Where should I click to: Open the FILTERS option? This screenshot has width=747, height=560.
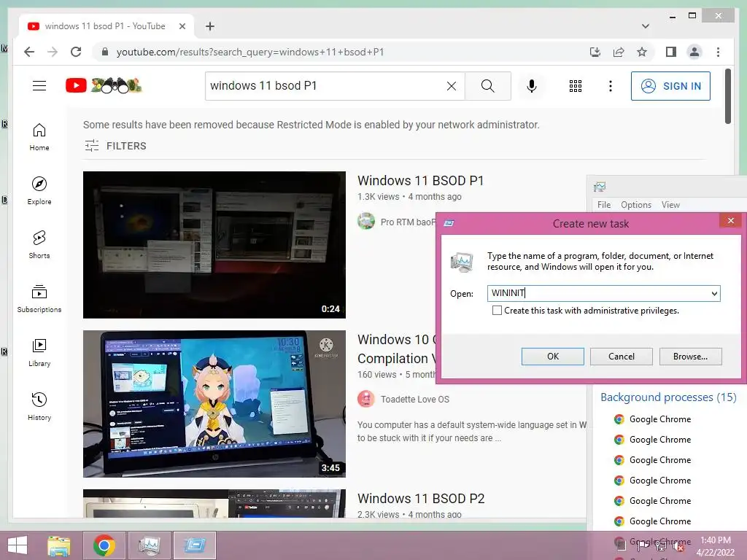tap(116, 146)
